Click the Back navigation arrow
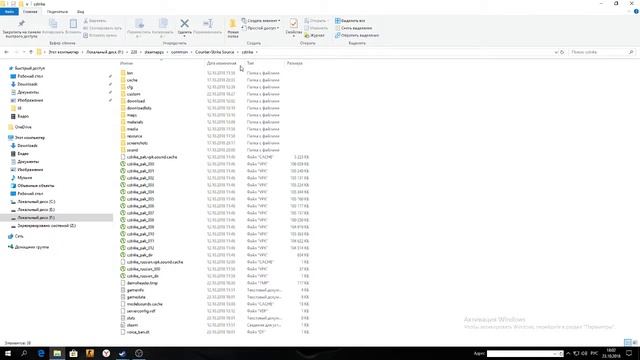Viewport: 640px width, 360px height. [6, 52]
